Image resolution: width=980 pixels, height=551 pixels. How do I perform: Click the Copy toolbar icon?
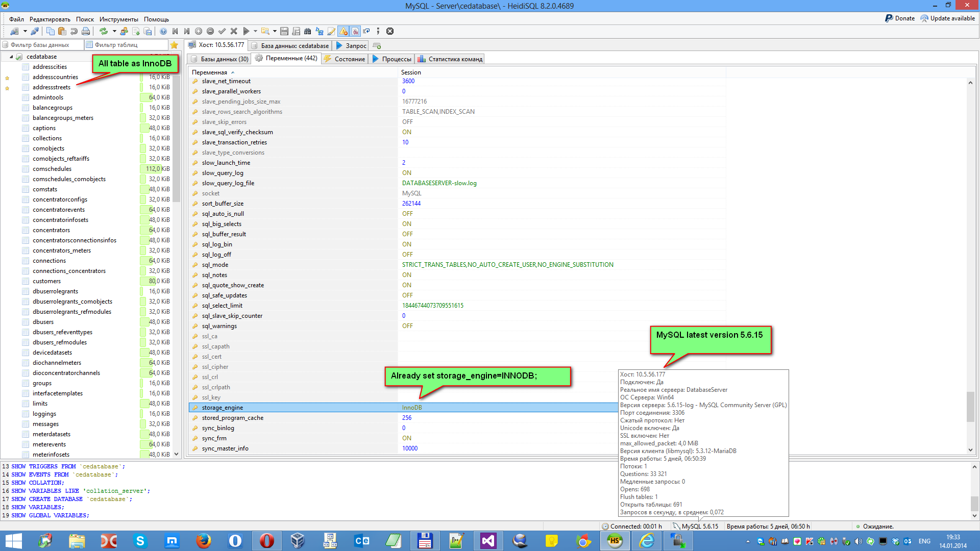point(50,31)
